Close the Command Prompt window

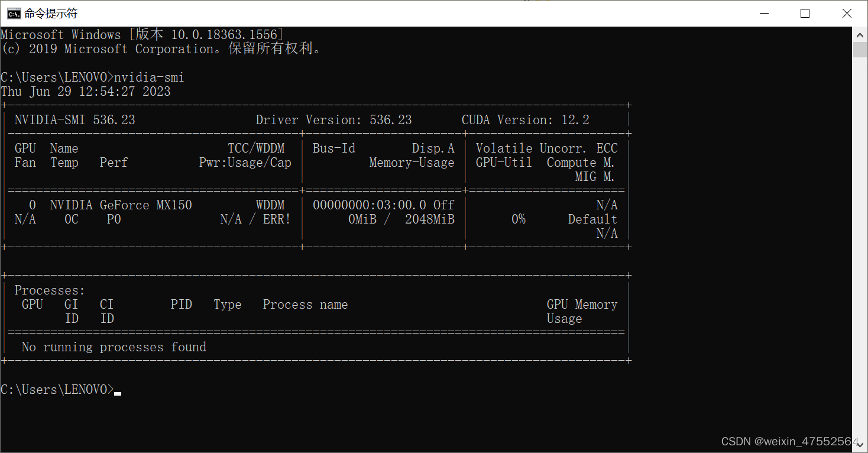point(847,13)
